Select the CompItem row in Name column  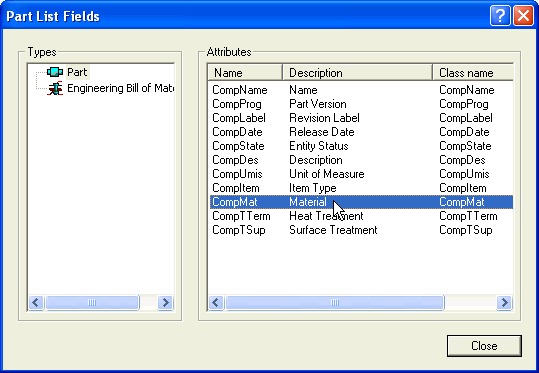(236, 188)
